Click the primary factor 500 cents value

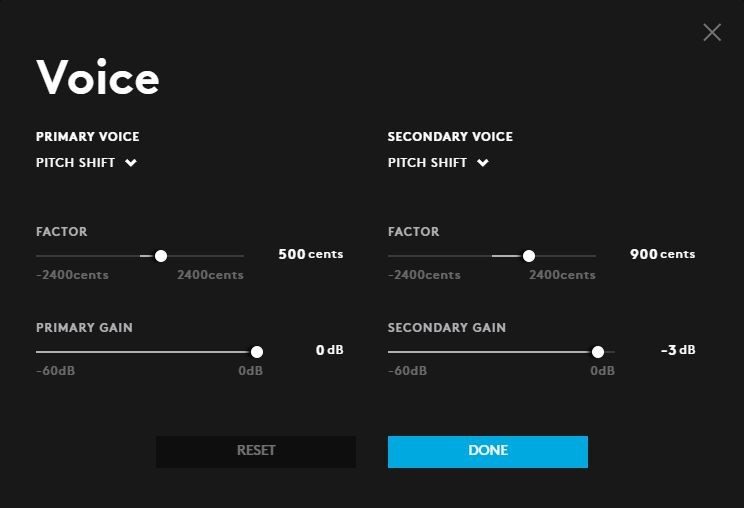click(x=310, y=255)
